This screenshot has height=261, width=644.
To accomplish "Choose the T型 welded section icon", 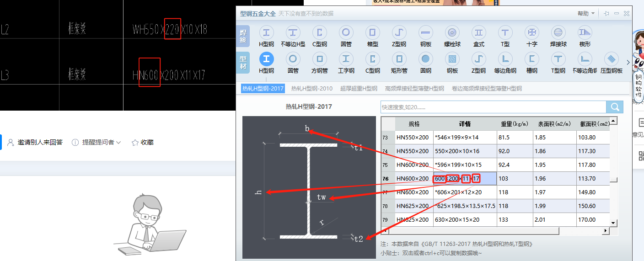I will [505, 32].
